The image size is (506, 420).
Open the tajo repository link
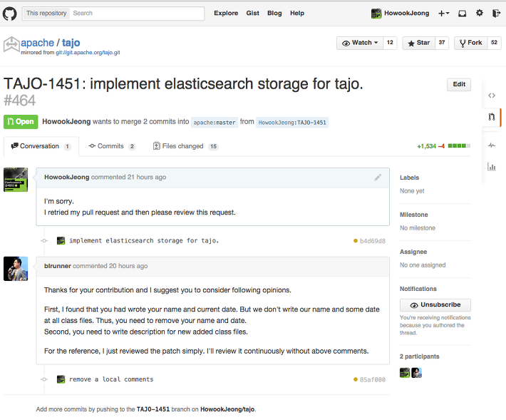click(x=71, y=43)
